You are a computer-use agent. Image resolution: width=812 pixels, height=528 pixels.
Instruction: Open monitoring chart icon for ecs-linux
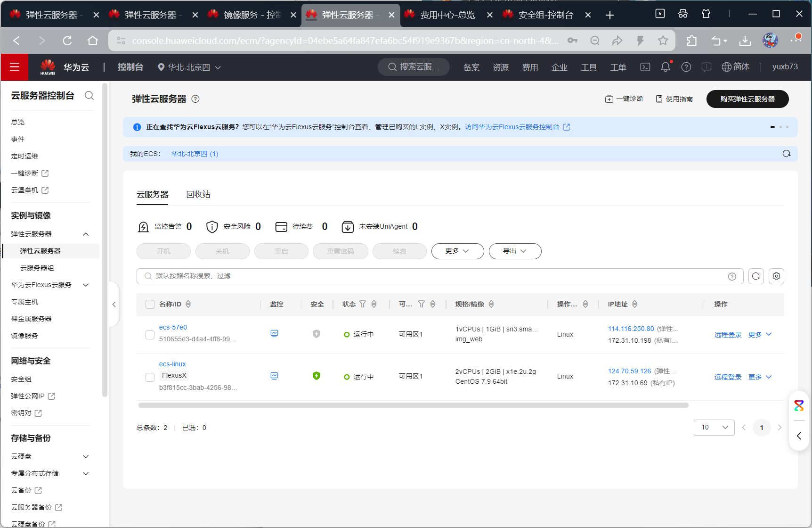(275, 376)
